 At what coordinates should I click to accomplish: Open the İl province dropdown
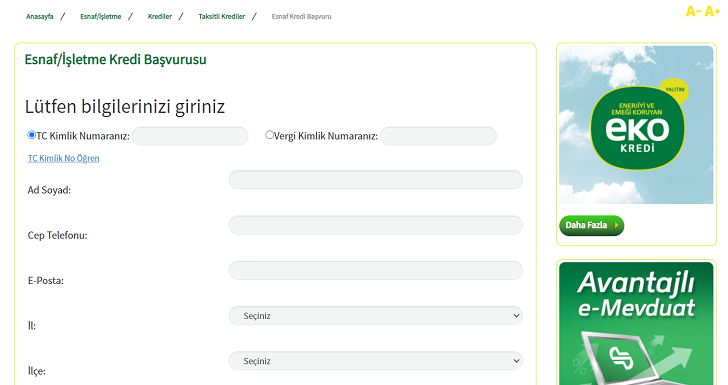(376, 316)
